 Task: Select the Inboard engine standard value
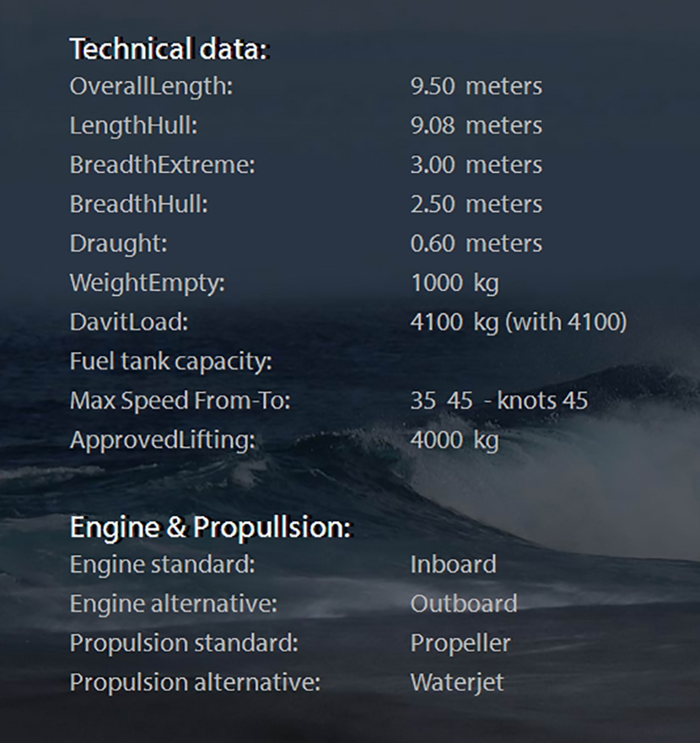pos(453,564)
